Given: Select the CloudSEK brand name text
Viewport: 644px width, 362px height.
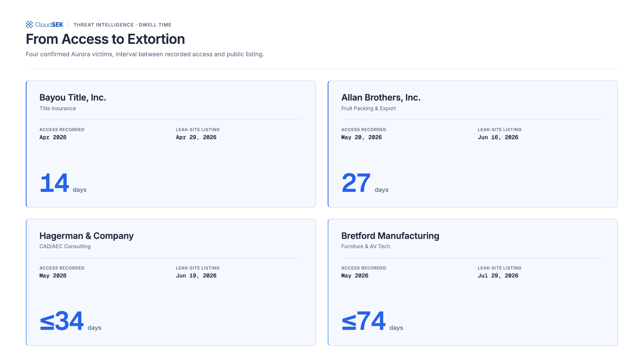Looking at the screenshot, I should 49,25.
